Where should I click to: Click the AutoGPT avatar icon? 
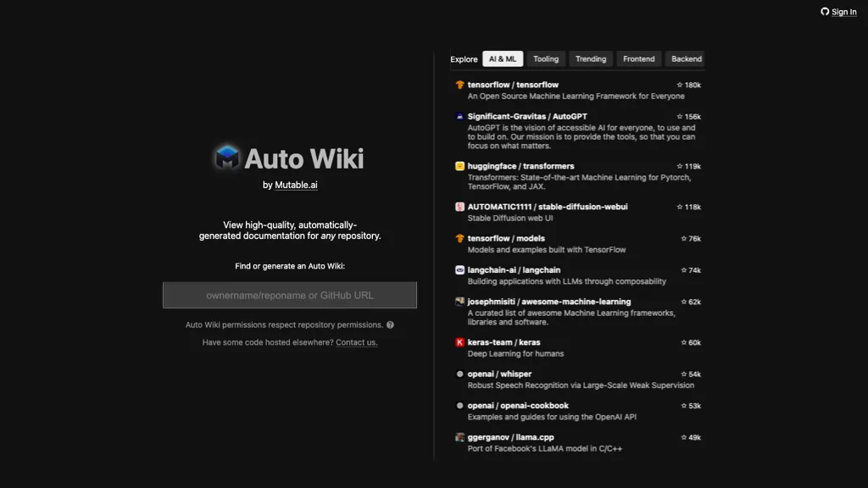click(x=458, y=116)
